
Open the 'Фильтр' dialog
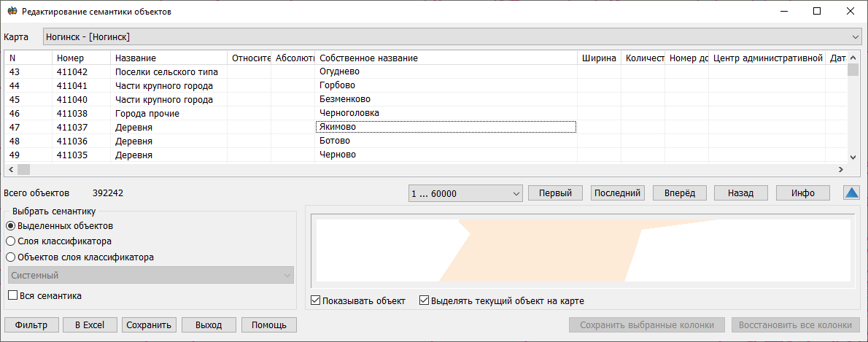click(x=31, y=324)
